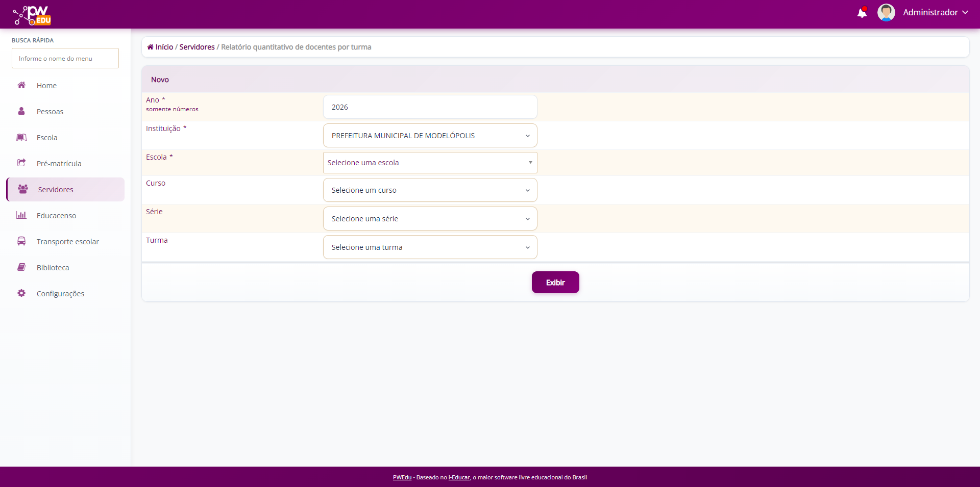Click the Configurações gear icon

(21, 293)
